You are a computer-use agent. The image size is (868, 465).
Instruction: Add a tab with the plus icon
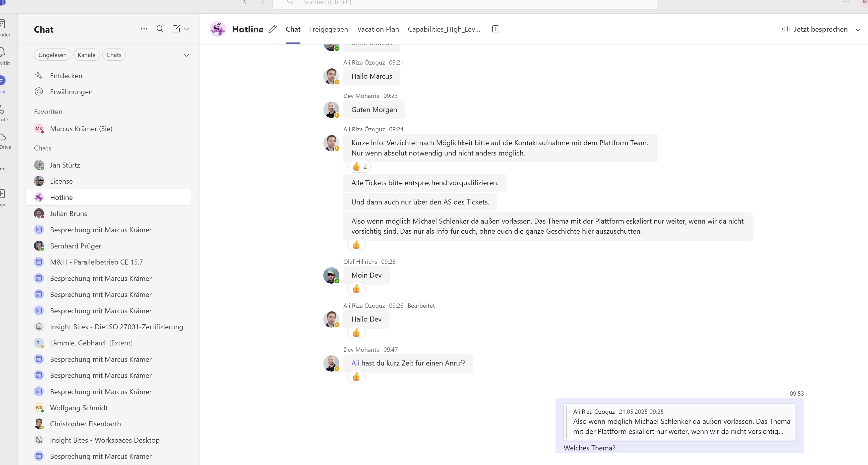[x=495, y=29]
